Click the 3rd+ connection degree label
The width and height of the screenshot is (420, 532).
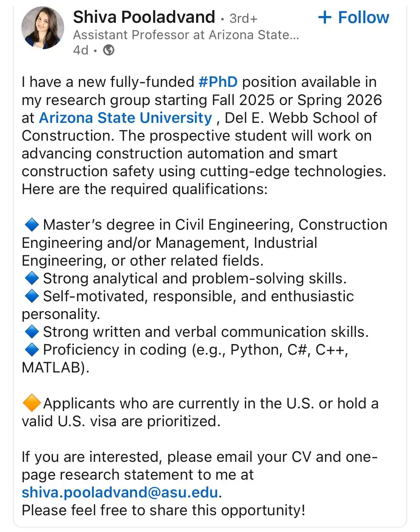243,19
